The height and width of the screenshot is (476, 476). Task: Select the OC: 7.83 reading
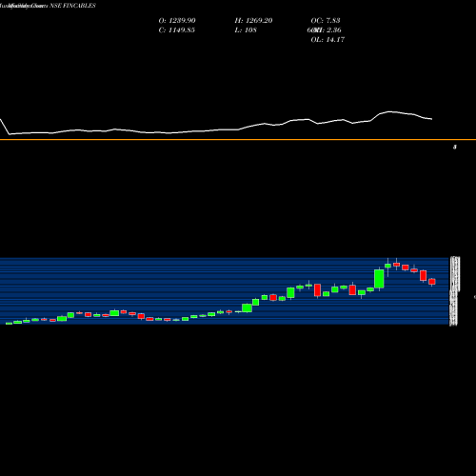326,21
